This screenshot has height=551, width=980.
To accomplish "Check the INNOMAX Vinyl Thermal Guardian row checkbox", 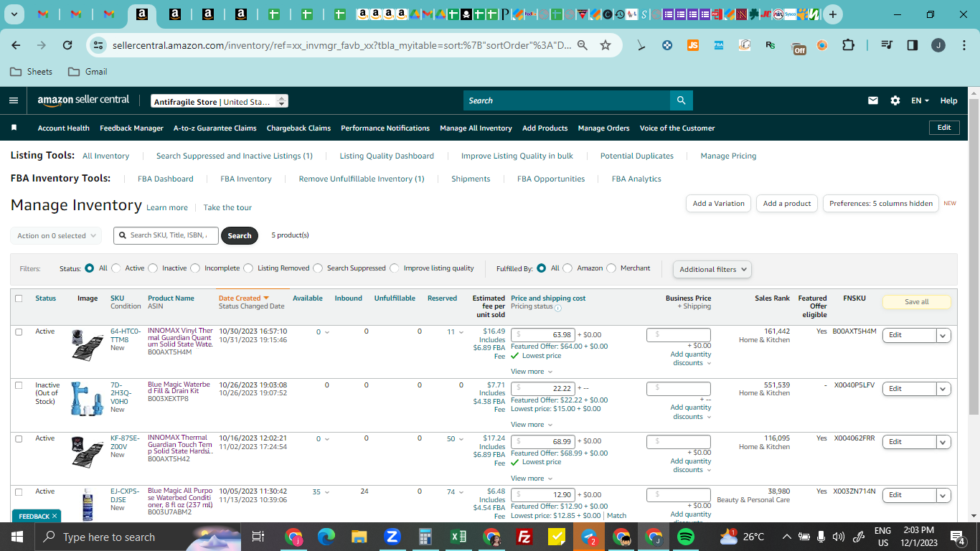I will [19, 332].
